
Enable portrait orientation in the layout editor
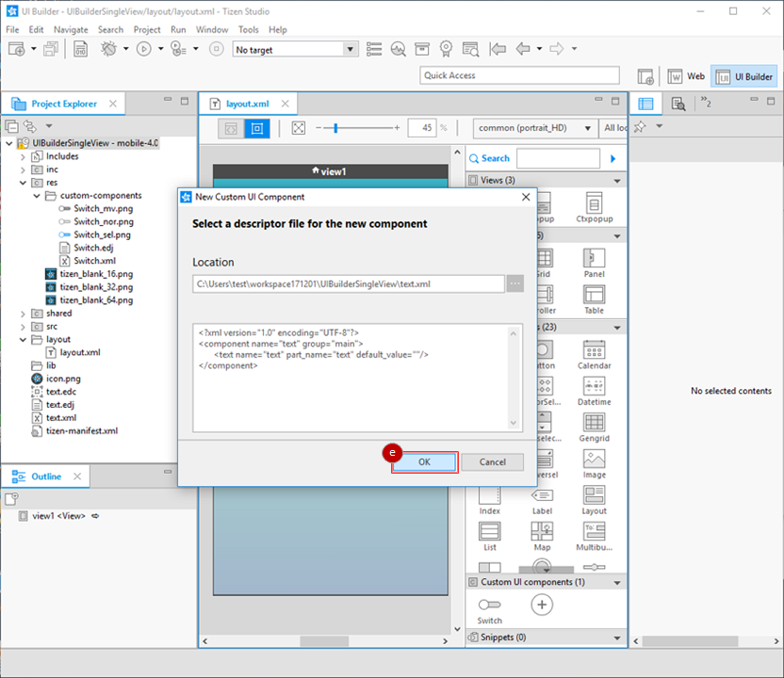click(256, 127)
